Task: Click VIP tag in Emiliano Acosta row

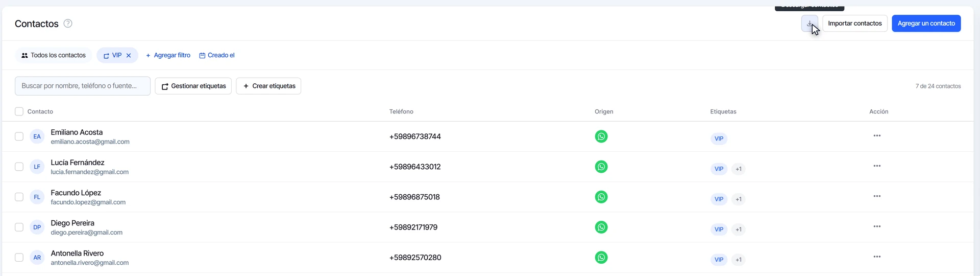Action: click(719, 139)
